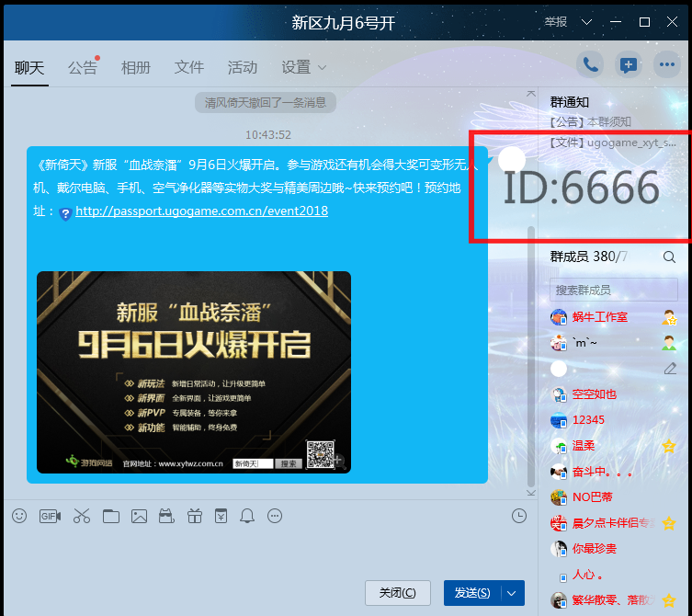Screen dimensions: 692x616
Task: Select member 你最珍贵
Action: tap(594, 549)
